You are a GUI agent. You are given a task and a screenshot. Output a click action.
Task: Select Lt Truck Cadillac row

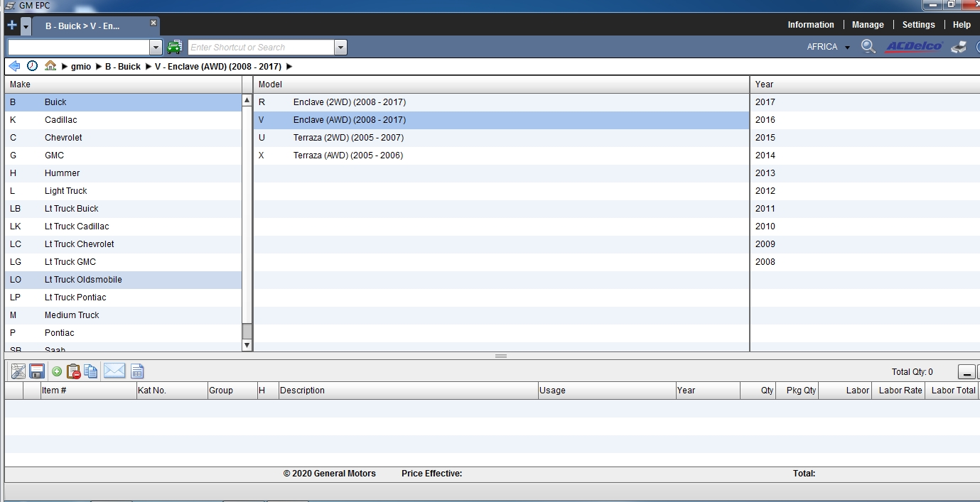pyautogui.click(x=124, y=227)
